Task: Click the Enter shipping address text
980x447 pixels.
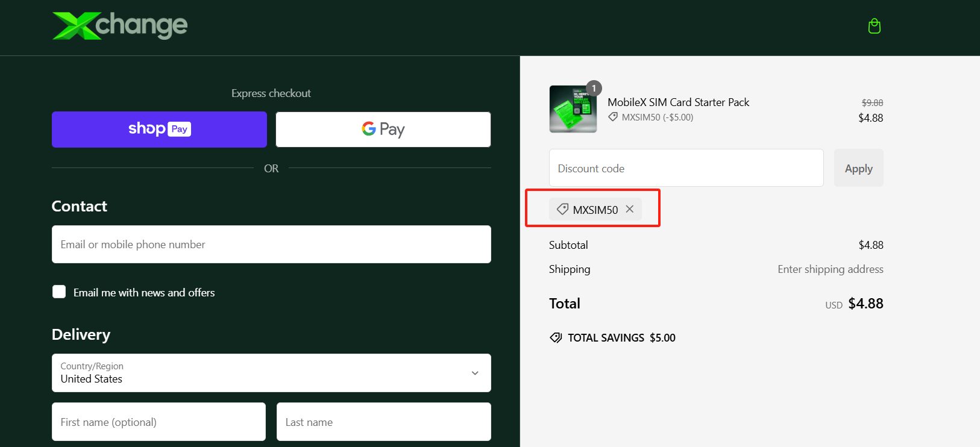Action: (831, 269)
